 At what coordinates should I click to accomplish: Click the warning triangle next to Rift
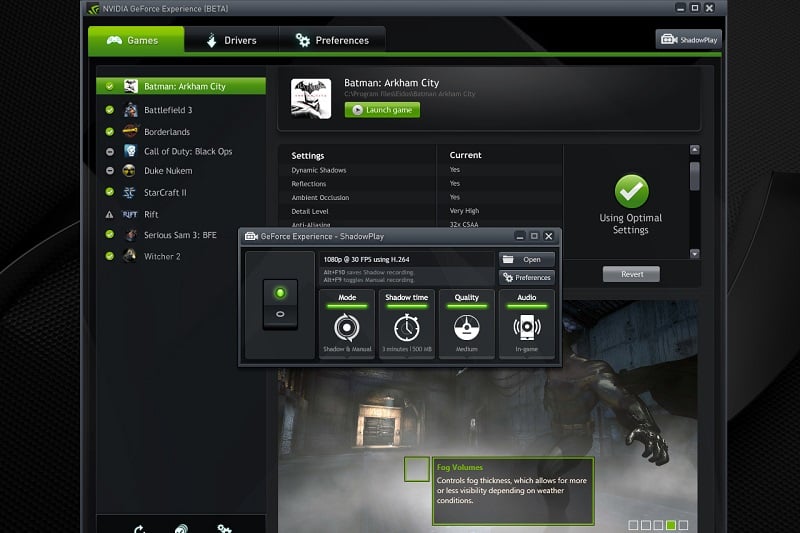pyautogui.click(x=109, y=215)
